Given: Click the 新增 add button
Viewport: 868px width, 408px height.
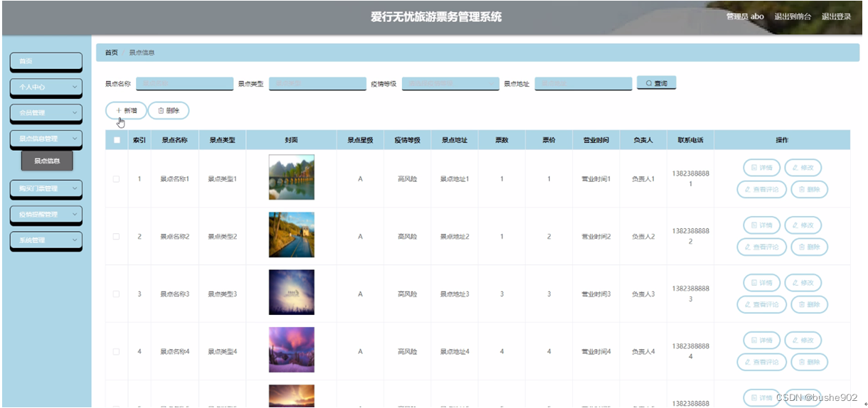Looking at the screenshot, I should click(x=126, y=110).
